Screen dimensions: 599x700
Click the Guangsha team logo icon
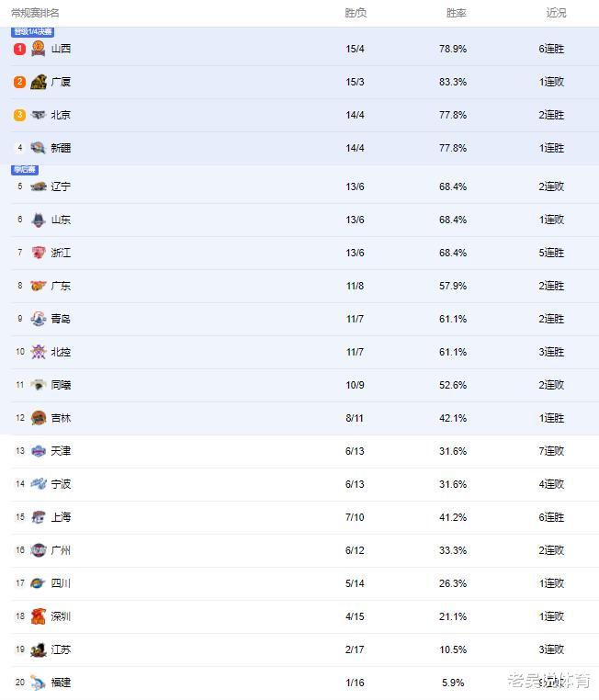click(39, 82)
